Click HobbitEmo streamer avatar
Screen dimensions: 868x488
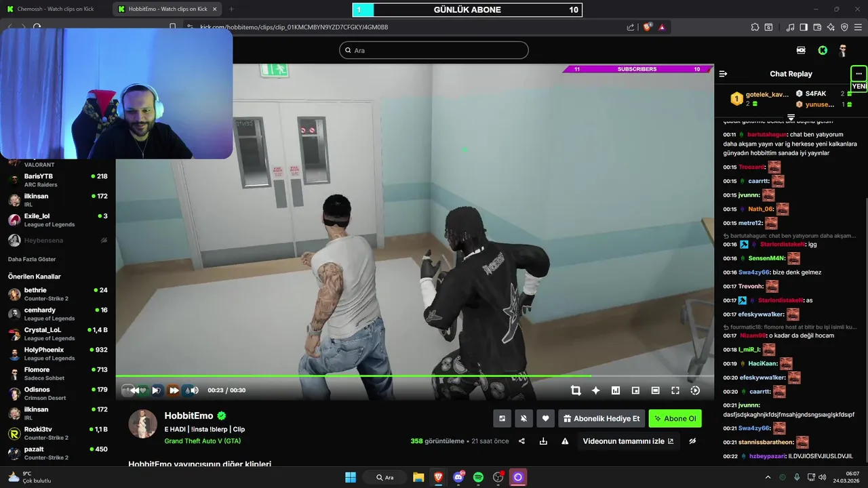pos(143,424)
